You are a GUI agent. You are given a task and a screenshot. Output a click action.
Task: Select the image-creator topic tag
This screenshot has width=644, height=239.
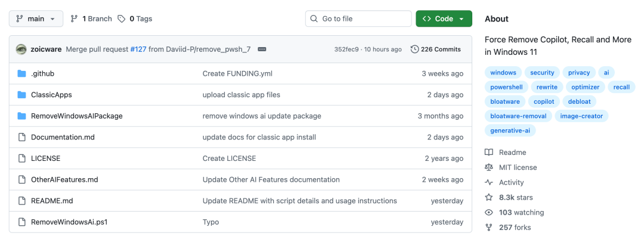(x=581, y=116)
